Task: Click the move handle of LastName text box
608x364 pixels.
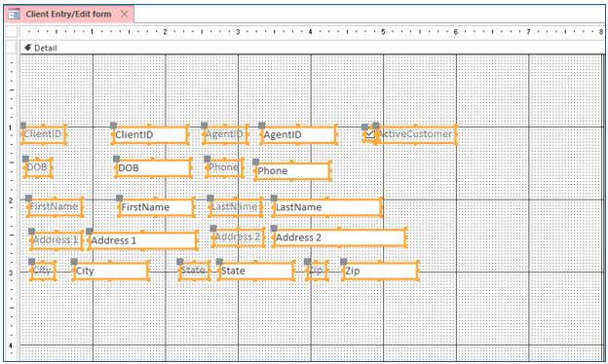Action: 274,198
